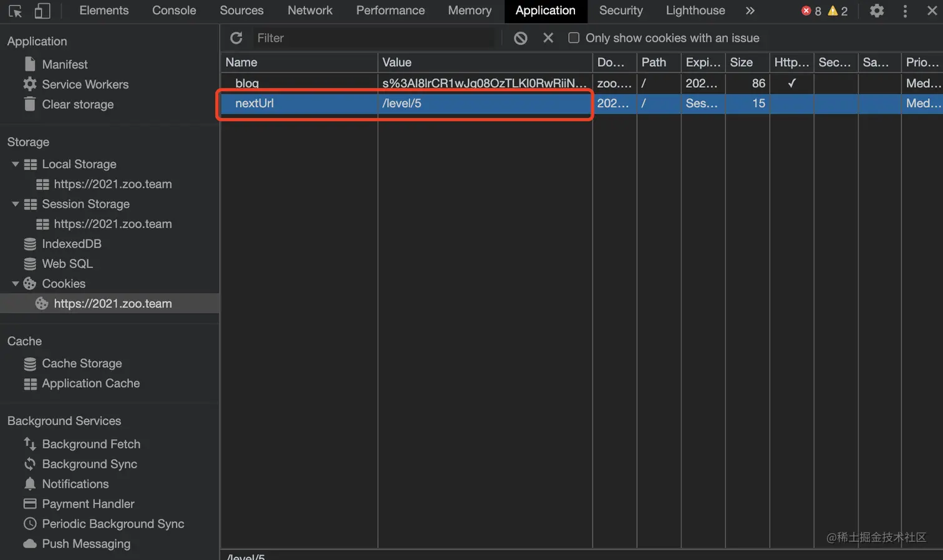Sort cookies by the Size column

[x=747, y=62]
